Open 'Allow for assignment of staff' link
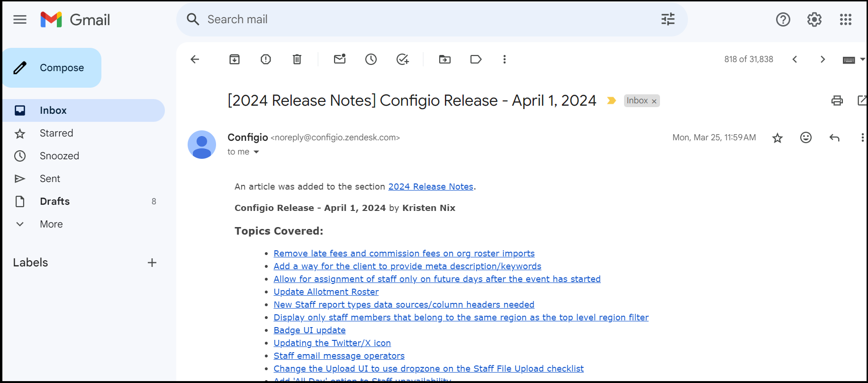The width and height of the screenshot is (868, 383). point(437,279)
